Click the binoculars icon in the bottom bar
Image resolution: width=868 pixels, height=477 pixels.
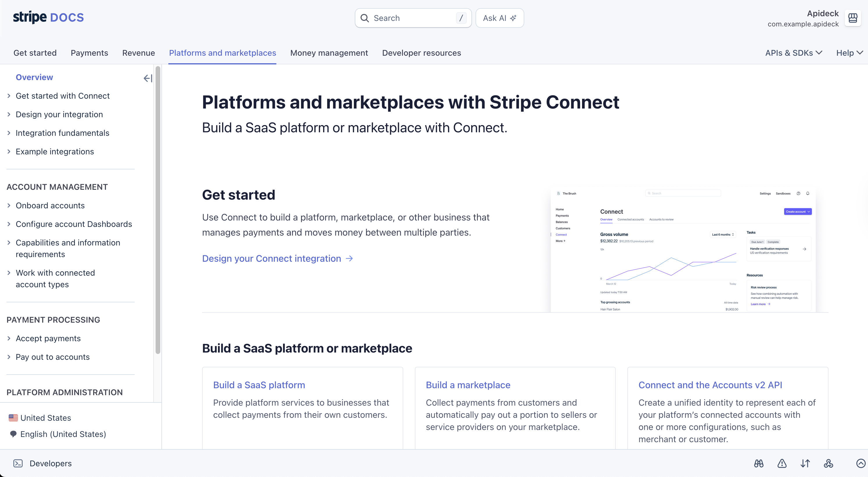(x=759, y=464)
